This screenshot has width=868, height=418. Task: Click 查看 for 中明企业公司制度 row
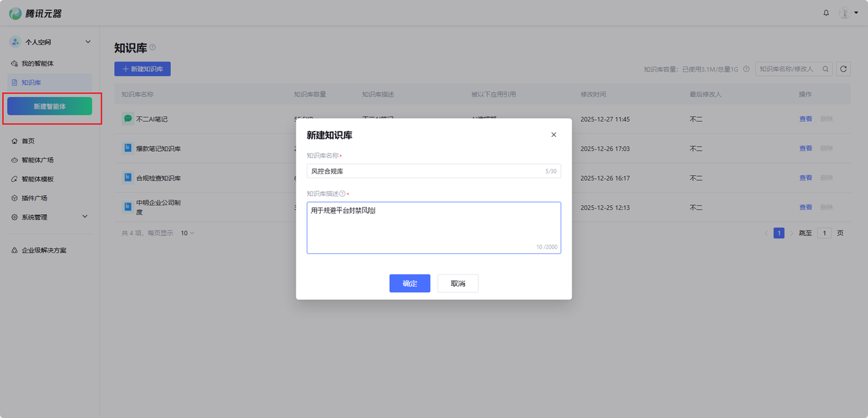(806, 207)
